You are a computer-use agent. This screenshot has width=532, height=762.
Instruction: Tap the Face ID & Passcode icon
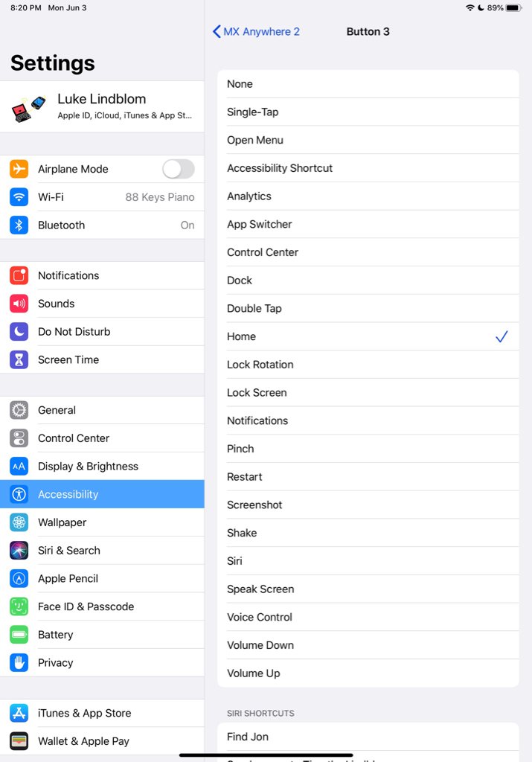[x=19, y=606]
